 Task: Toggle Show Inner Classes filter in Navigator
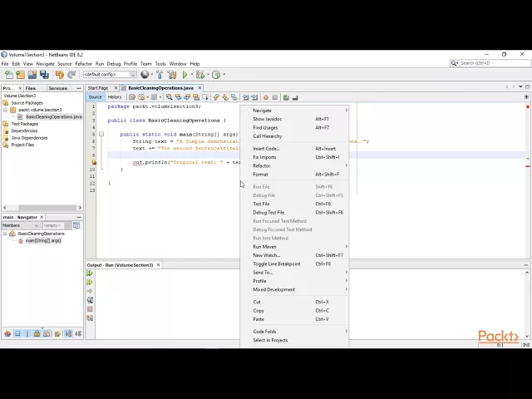point(47,333)
